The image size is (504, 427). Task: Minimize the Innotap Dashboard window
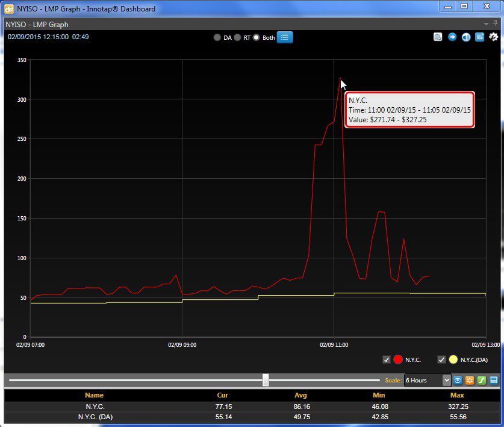point(448,7)
